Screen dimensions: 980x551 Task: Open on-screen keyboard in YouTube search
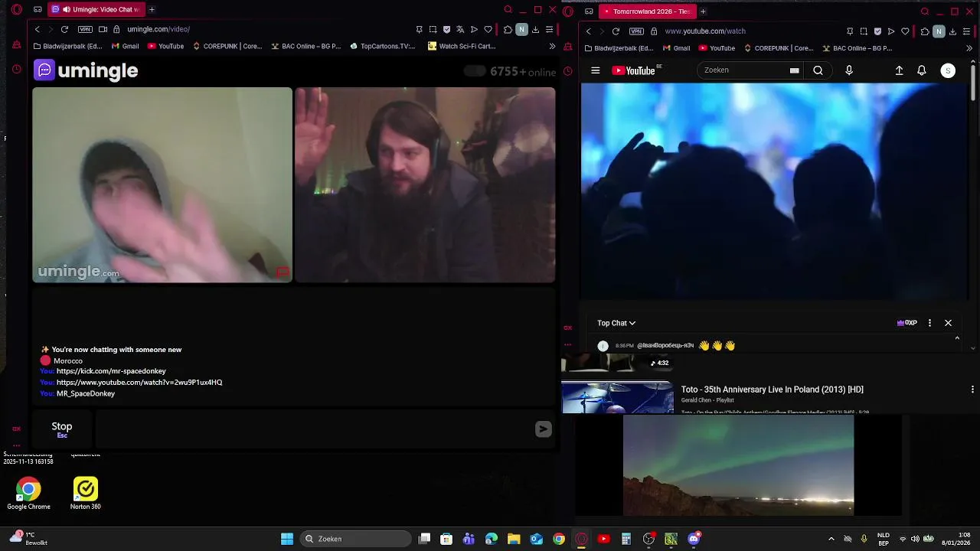pos(794,70)
